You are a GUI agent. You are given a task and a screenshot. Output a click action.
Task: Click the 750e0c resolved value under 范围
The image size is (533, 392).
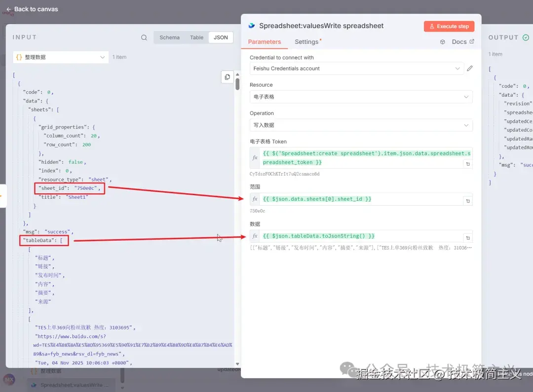pyautogui.click(x=257, y=211)
